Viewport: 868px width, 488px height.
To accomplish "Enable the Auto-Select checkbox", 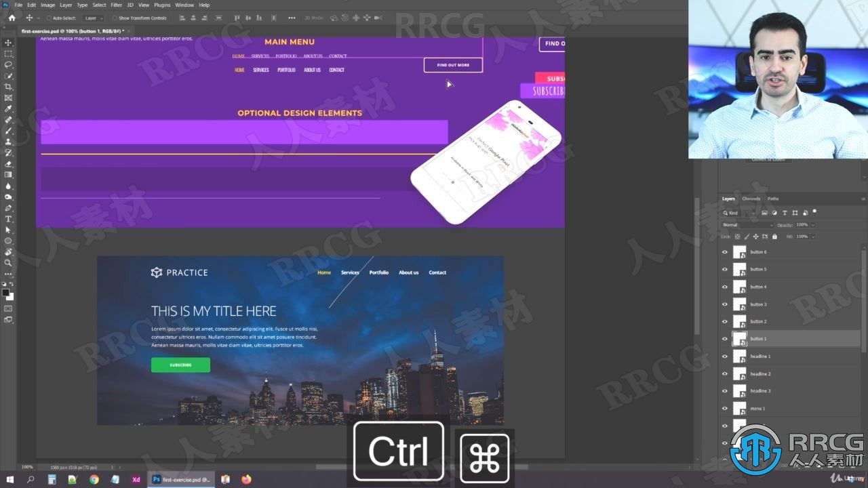I will 49,18.
